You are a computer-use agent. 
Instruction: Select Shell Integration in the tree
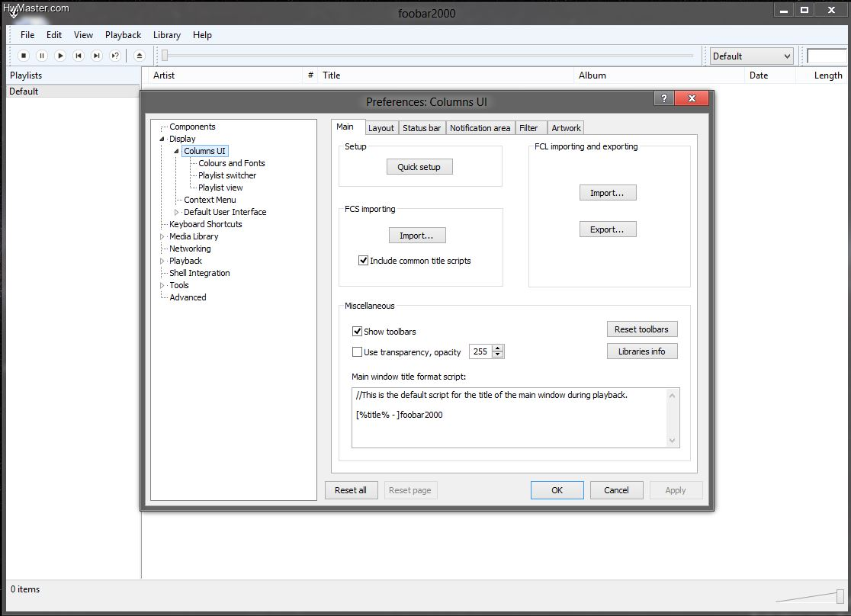(x=200, y=273)
